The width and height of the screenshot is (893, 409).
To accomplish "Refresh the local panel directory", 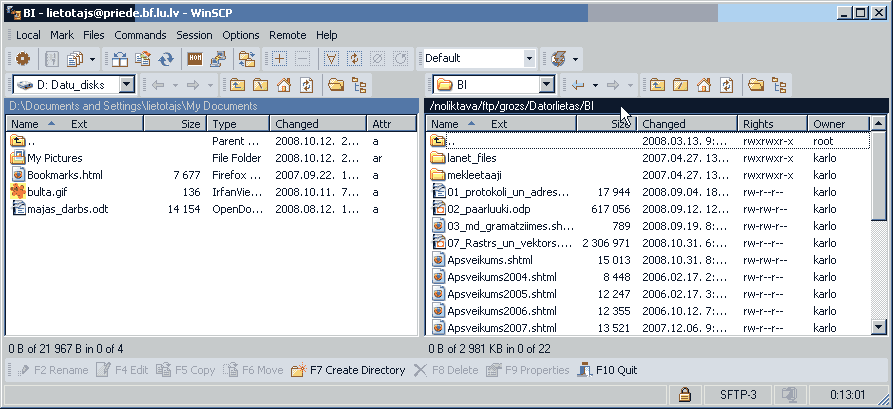I will [307, 85].
